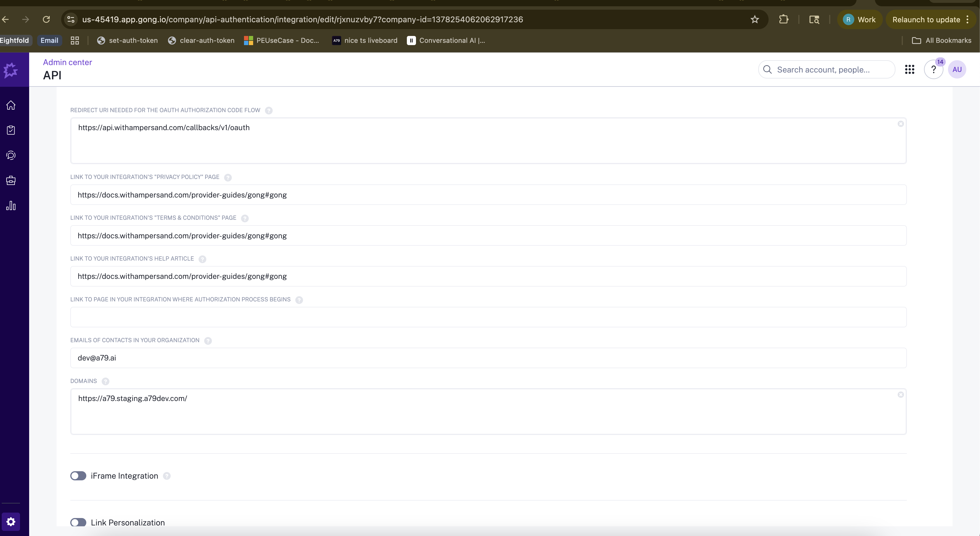Open the Gong home icon in sidebar
Screen dimensions: 980x536
coord(11,105)
